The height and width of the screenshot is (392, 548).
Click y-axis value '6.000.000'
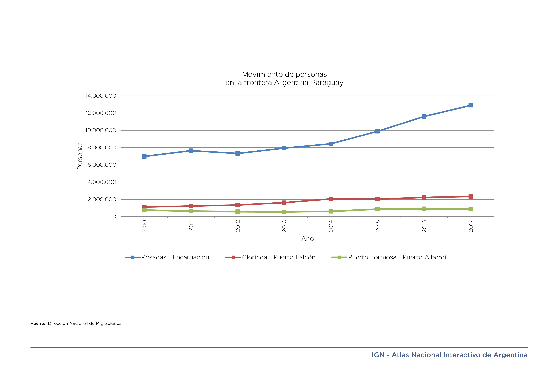(102, 165)
